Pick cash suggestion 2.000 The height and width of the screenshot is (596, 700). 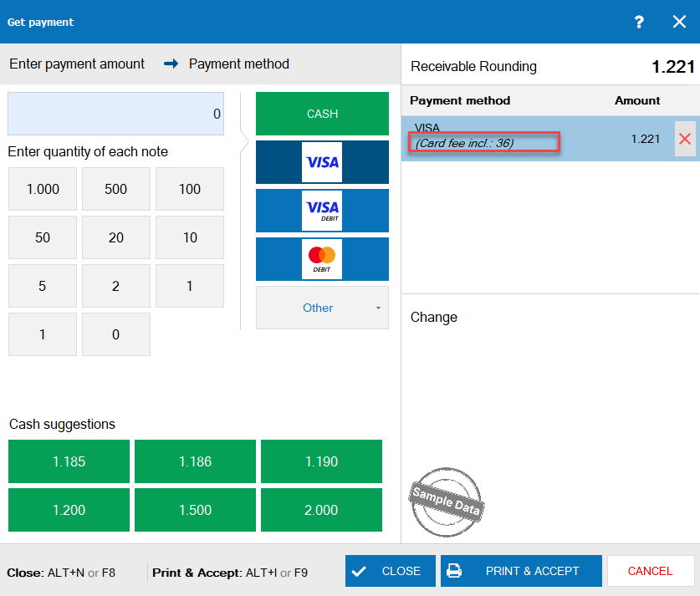point(321,510)
